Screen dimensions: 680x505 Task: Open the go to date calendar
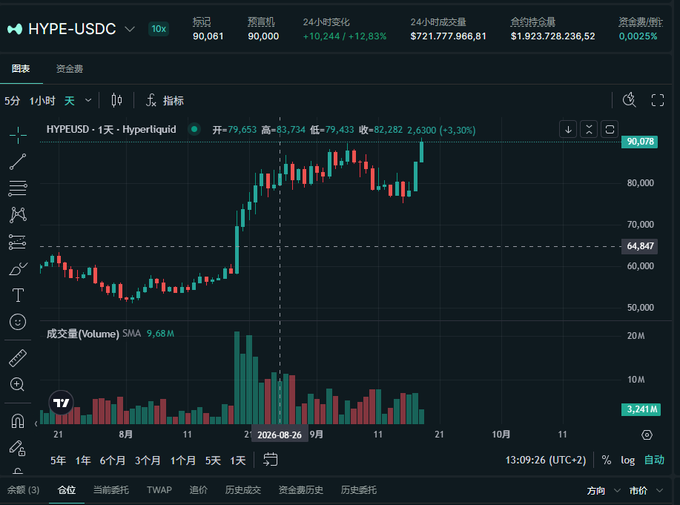click(271, 459)
